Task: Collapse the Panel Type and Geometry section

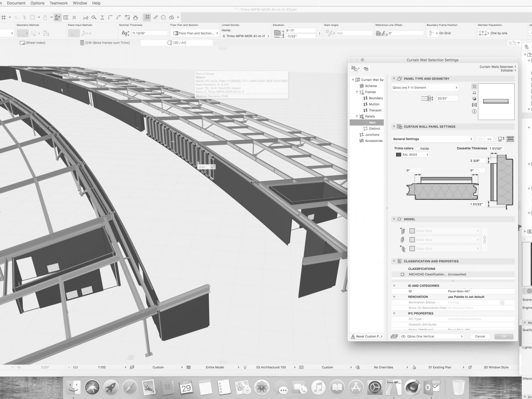Action: pos(394,79)
